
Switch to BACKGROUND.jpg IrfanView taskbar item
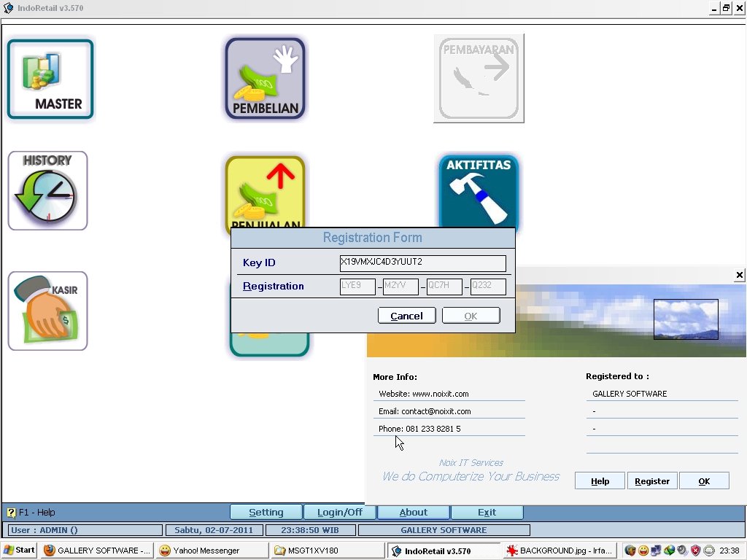(x=560, y=551)
